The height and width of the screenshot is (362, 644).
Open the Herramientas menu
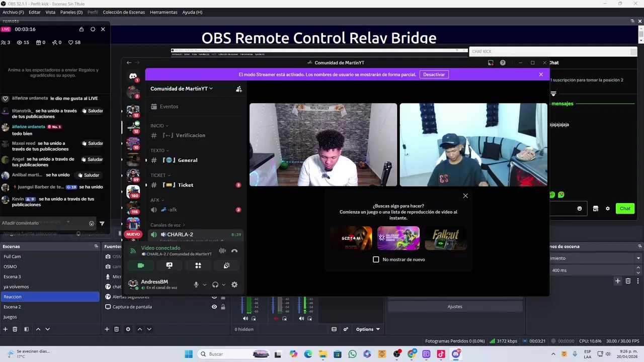164,12
